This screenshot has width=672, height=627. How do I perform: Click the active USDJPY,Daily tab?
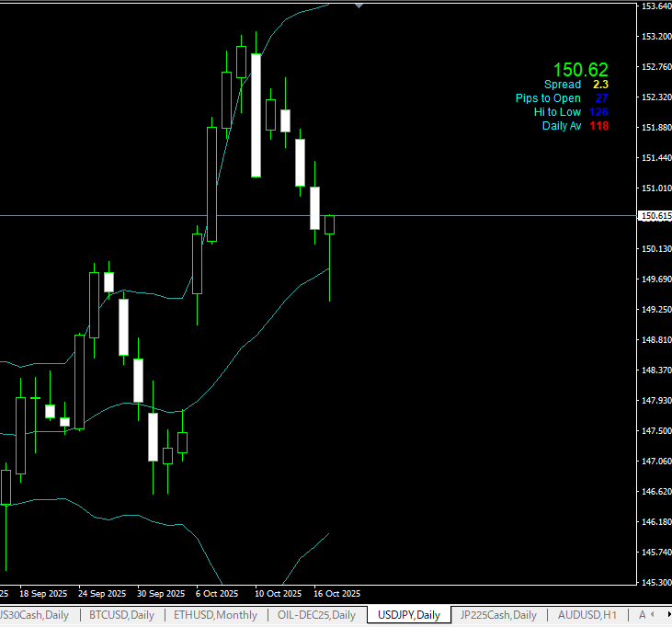tap(408, 615)
